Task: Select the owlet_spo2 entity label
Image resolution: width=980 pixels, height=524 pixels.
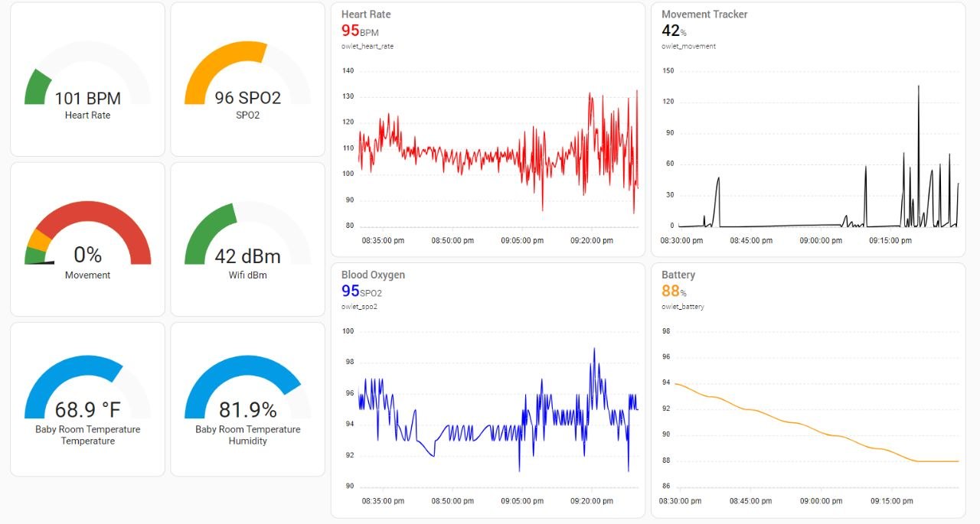Action: (x=360, y=307)
